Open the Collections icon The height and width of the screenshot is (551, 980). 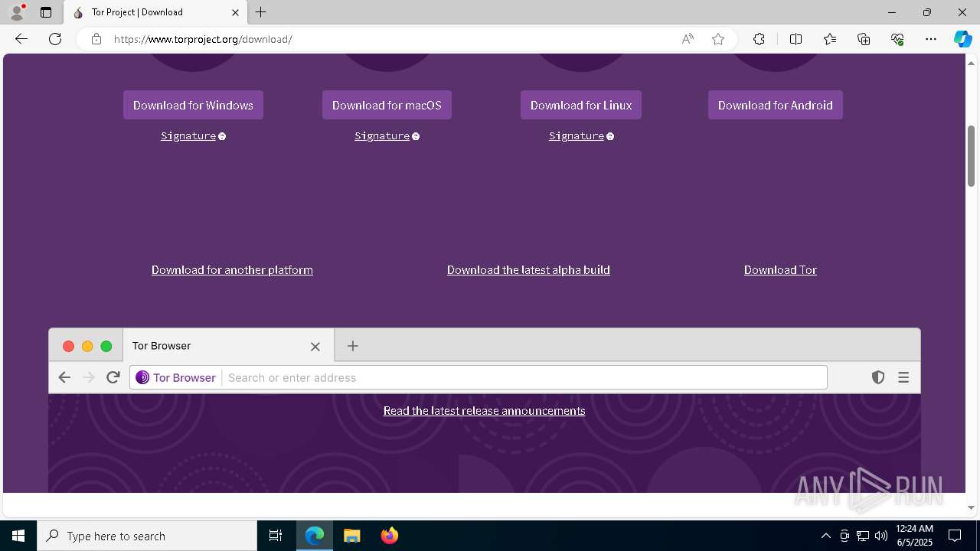[864, 39]
